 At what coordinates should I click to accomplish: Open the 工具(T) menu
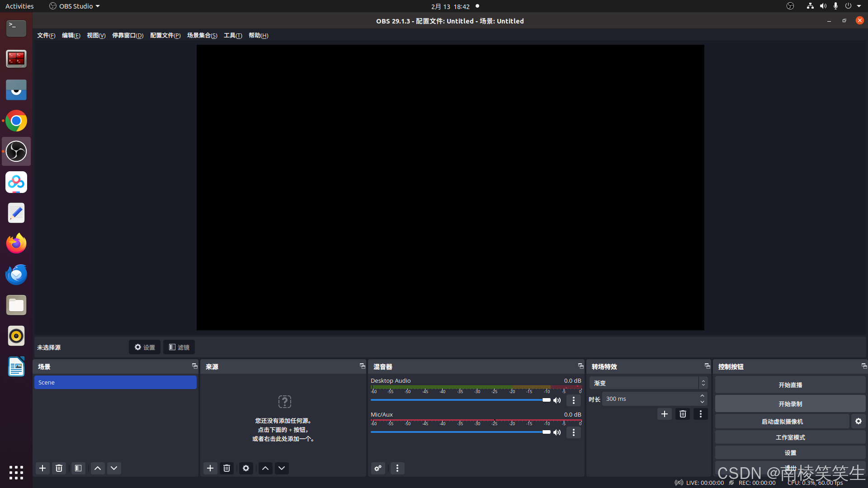(232, 36)
